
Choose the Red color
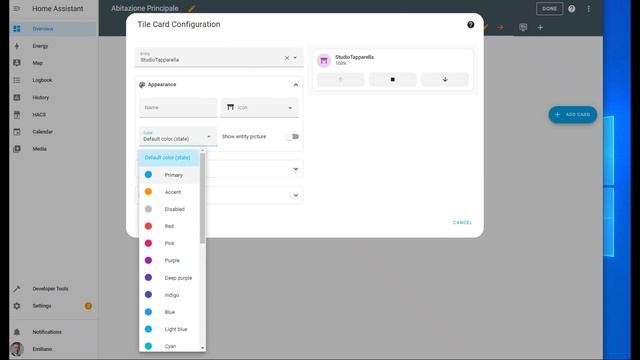pos(169,226)
